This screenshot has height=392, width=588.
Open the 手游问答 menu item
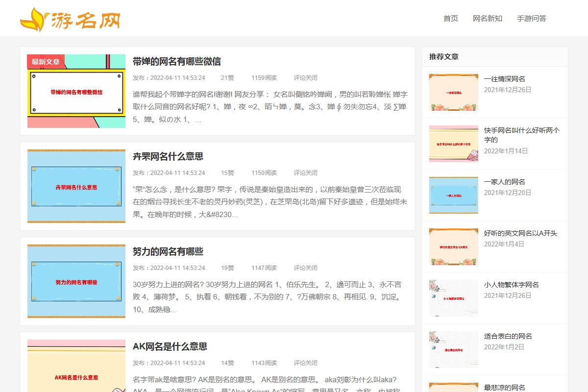pyautogui.click(x=532, y=19)
